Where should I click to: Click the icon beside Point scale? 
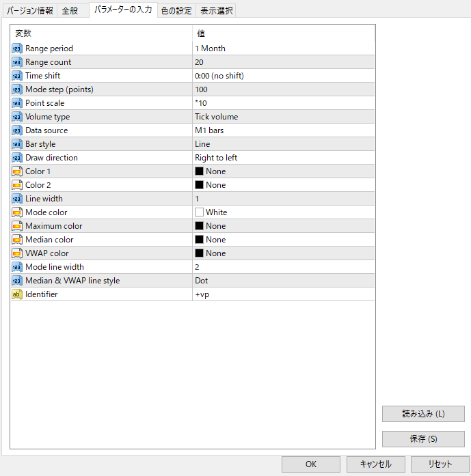pos(17,103)
